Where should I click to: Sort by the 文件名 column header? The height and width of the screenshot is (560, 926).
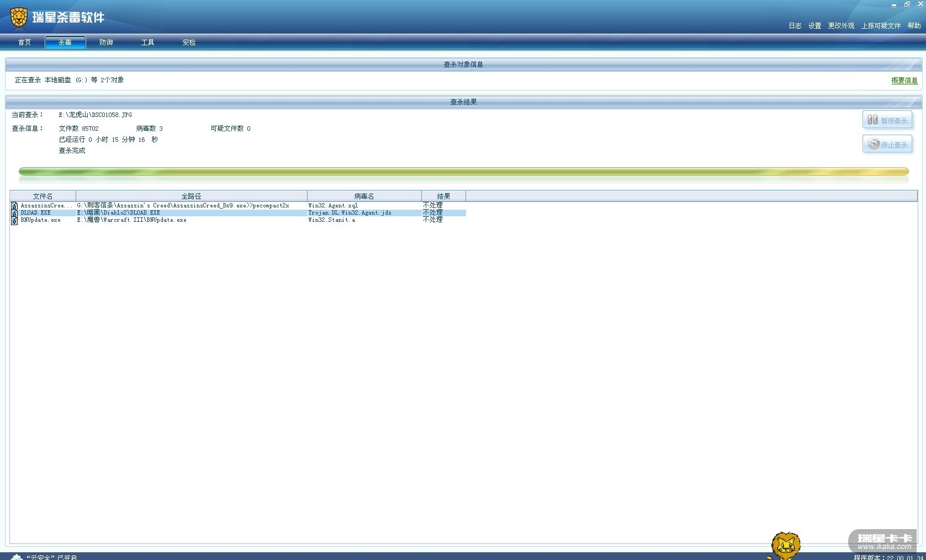click(x=43, y=196)
